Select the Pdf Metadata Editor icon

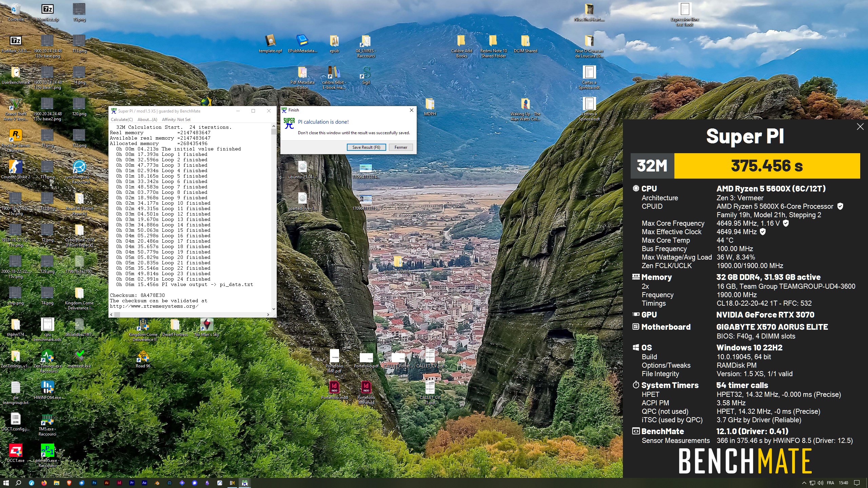(x=302, y=78)
